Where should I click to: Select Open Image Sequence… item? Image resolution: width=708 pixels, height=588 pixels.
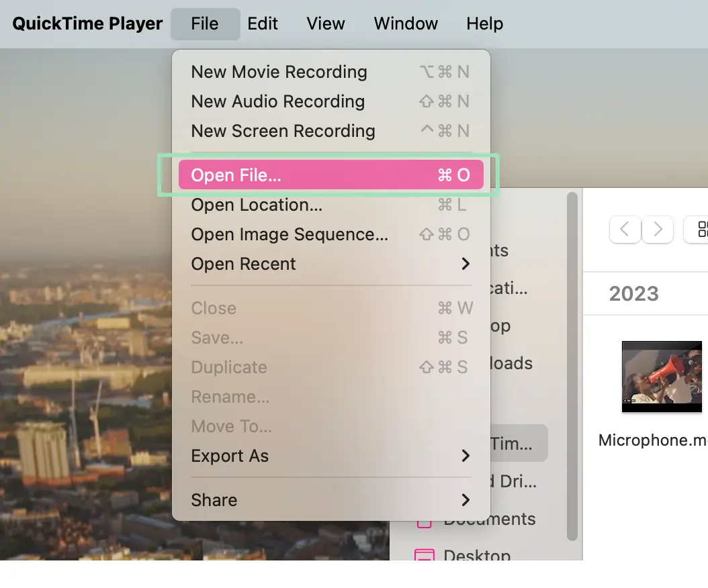(331, 234)
